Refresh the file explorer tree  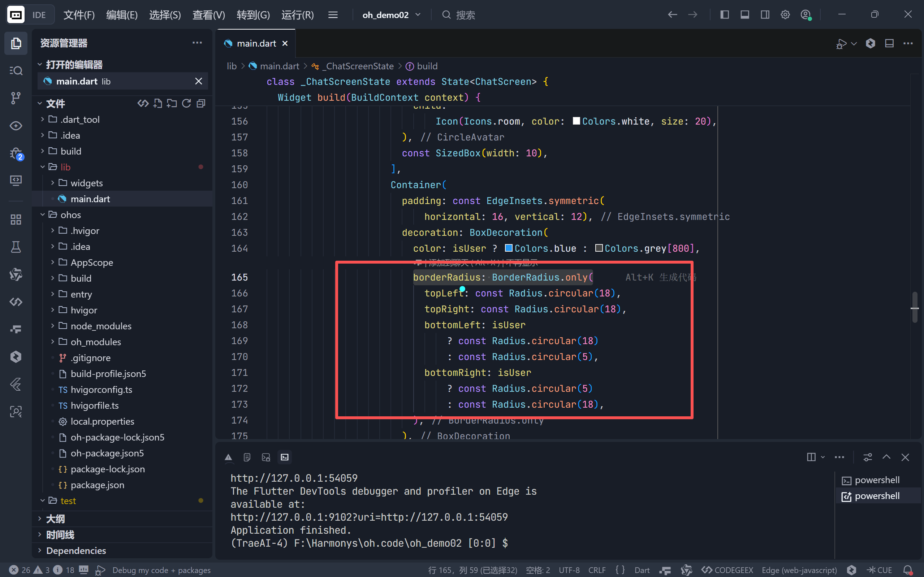pyautogui.click(x=186, y=103)
